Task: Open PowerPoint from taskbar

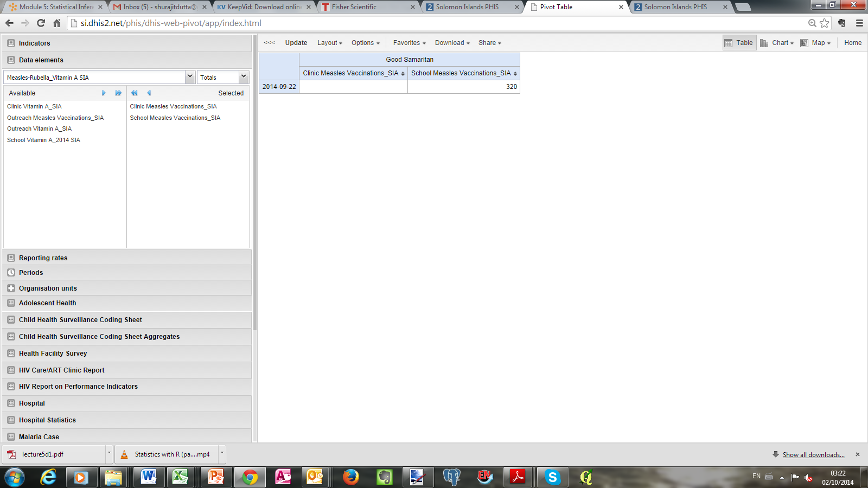Action: click(x=216, y=477)
